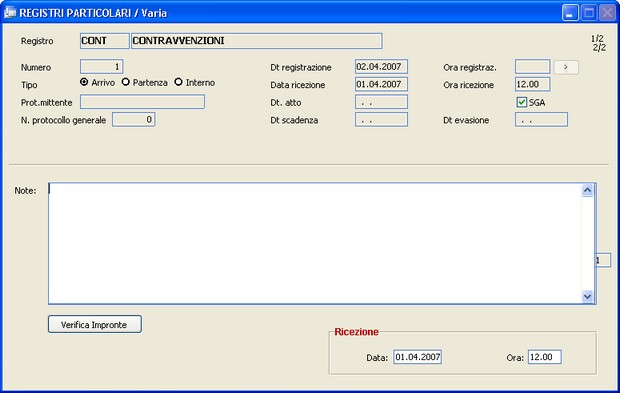Click the Verifica Impronte button
The image size is (620, 393).
95,324
